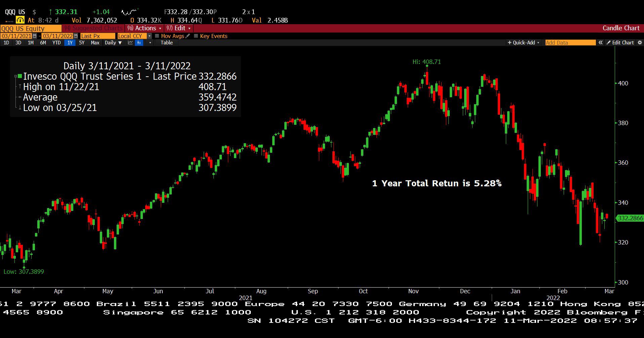Click the Last Px field
644x338 pixels.
[x=97, y=36]
